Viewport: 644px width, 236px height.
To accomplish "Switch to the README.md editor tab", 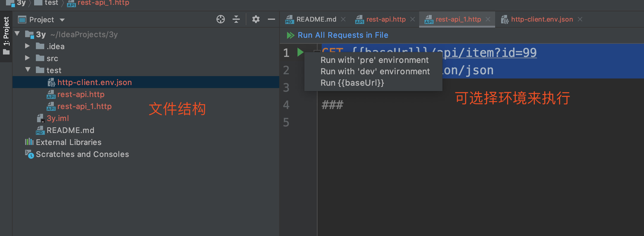I will [316, 19].
